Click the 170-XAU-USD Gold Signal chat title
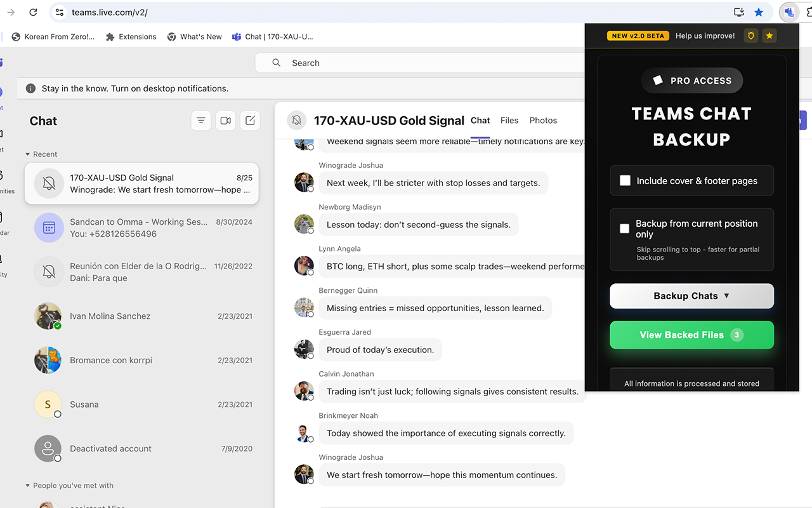This screenshot has width=812, height=508. [x=389, y=120]
